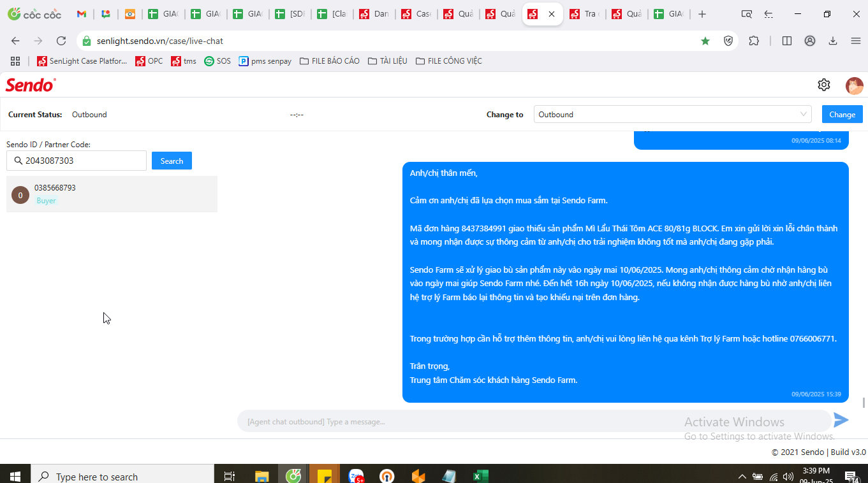868x483 pixels.
Task: Click the Cốc Cốc browser logo
Action: (34, 14)
